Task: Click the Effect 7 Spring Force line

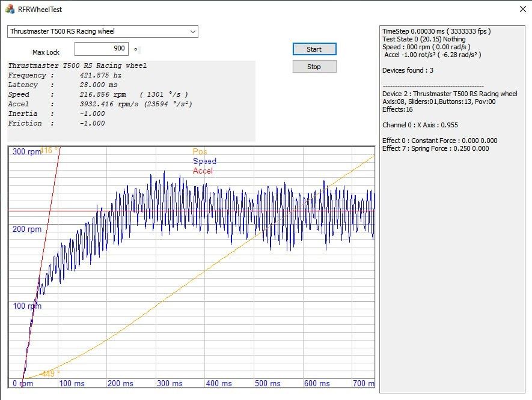Action: (435, 149)
